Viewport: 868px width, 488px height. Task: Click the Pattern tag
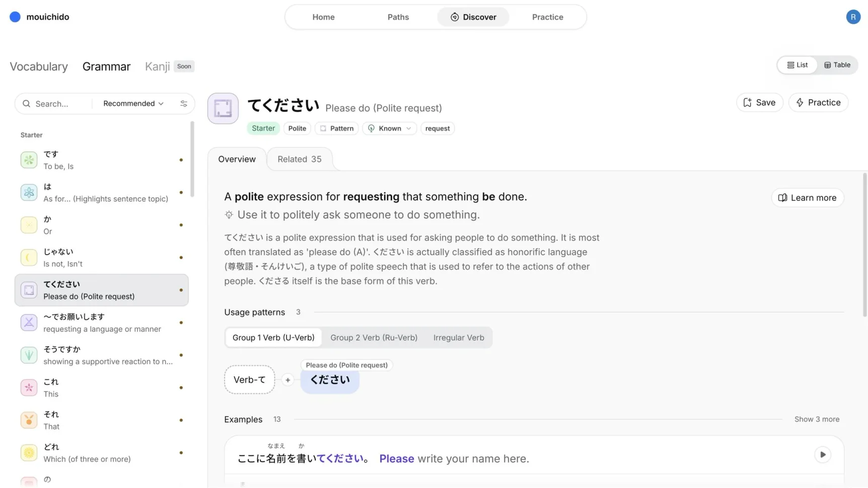coord(336,128)
